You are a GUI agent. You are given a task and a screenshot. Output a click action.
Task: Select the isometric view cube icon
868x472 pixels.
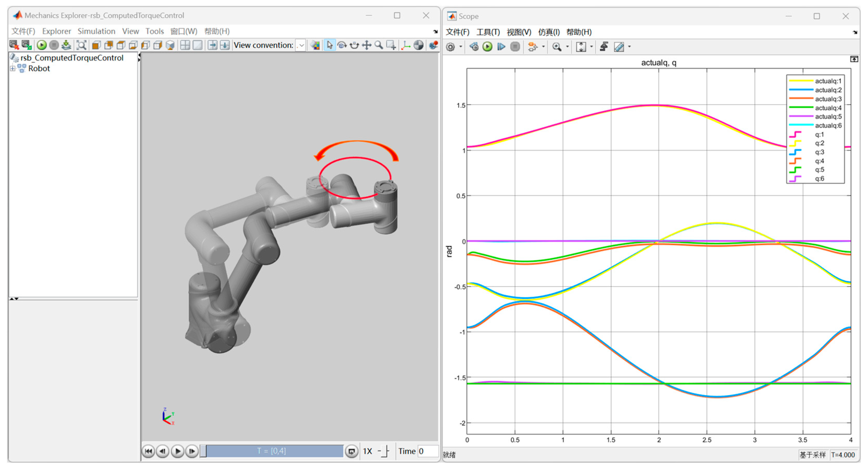[x=170, y=45]
